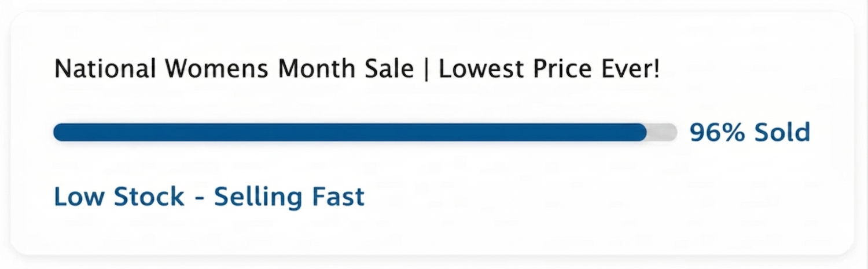Screen dimensions: 868x269
Task: Click the vertical bar separator in headline
Action: 426,70
